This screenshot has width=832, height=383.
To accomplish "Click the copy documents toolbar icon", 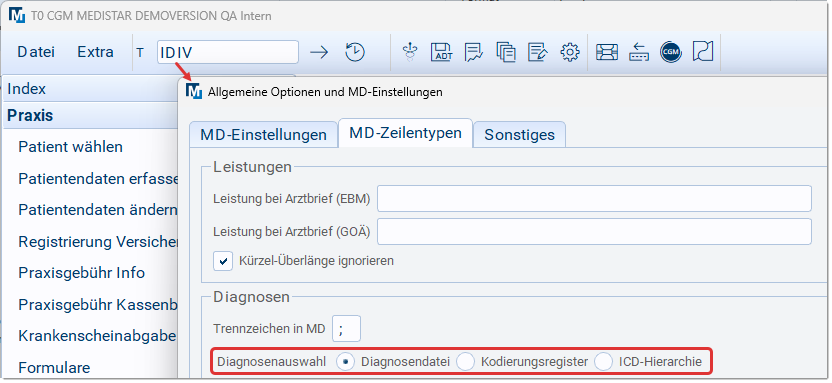I will 506,52.
